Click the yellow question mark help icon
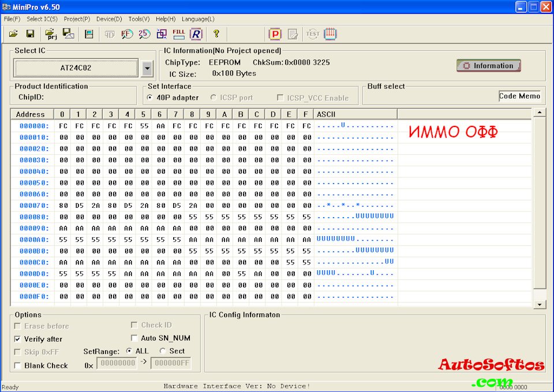Image resolution: width=554 pixels, height=392 pixels. click(216, 34)
